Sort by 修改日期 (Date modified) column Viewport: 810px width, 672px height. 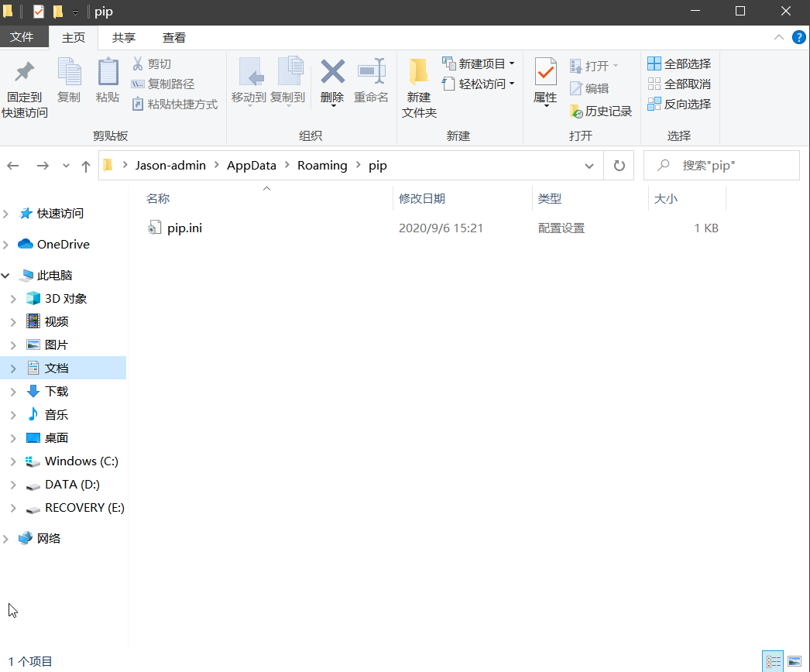(422, 198)
